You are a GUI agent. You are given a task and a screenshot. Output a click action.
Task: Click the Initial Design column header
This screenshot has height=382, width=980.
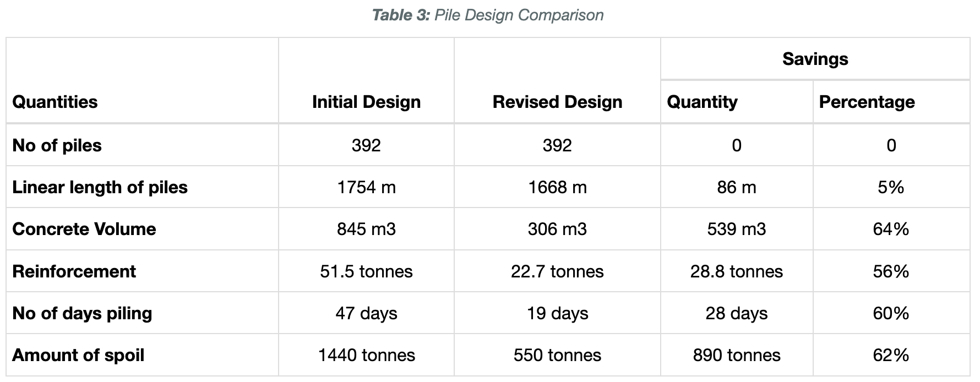[x=366, y=102]
